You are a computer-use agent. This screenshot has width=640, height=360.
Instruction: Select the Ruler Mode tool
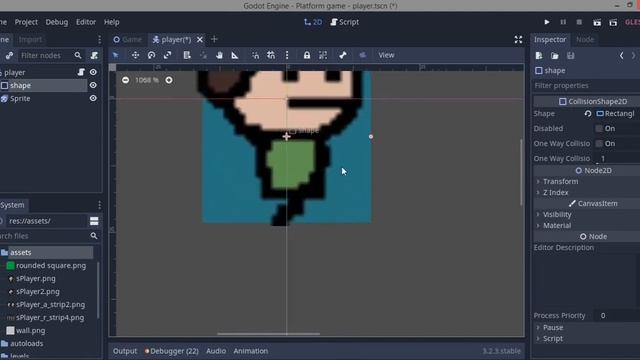click(235, 55)
